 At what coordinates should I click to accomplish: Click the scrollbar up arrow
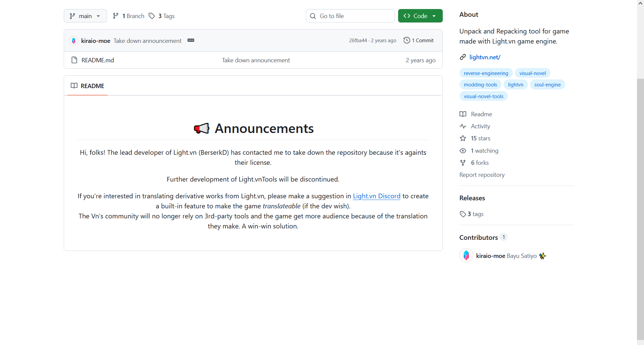[640, 3]
